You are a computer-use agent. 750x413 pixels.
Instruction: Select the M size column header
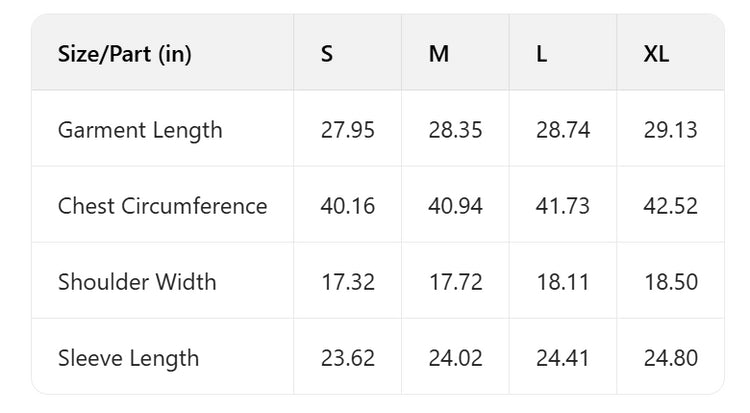[x=439, y=54]
